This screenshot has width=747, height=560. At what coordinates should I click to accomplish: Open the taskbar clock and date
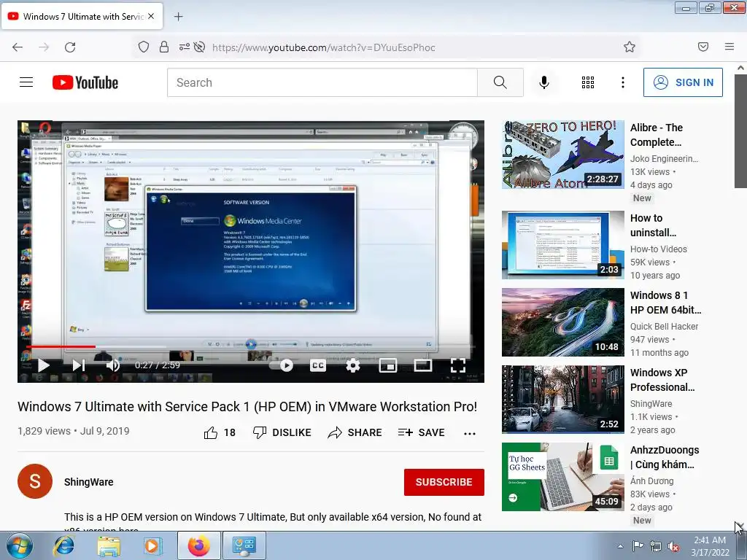(x=710, y=546)
